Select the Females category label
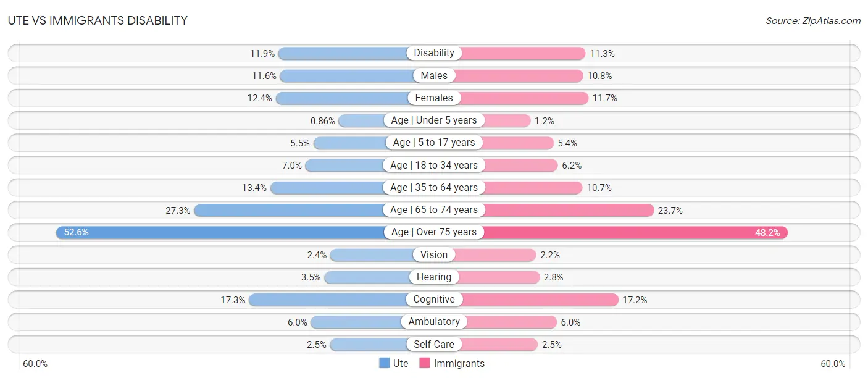The width and height of the screenshot is (868, 378). 434,98
